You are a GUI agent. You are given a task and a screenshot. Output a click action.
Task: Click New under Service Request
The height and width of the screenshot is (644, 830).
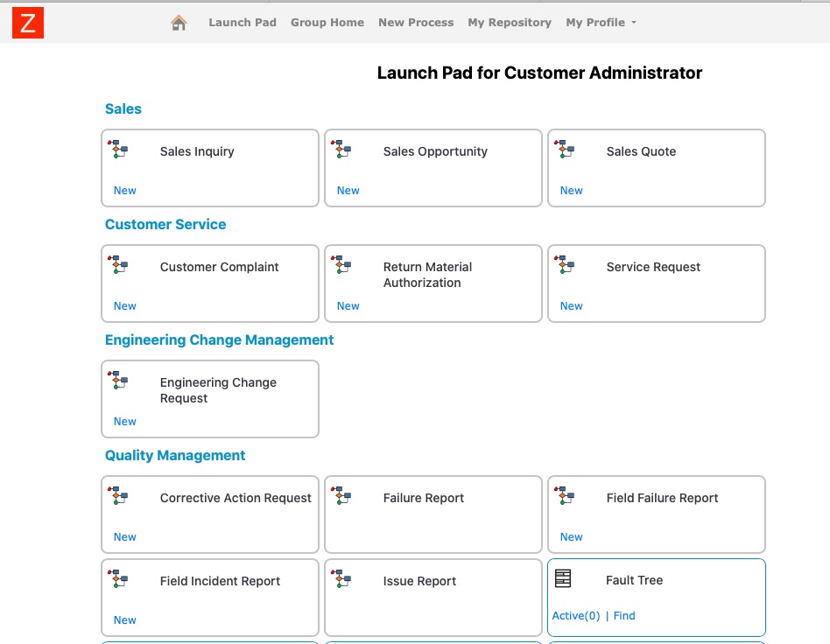[x=572, y=306]
